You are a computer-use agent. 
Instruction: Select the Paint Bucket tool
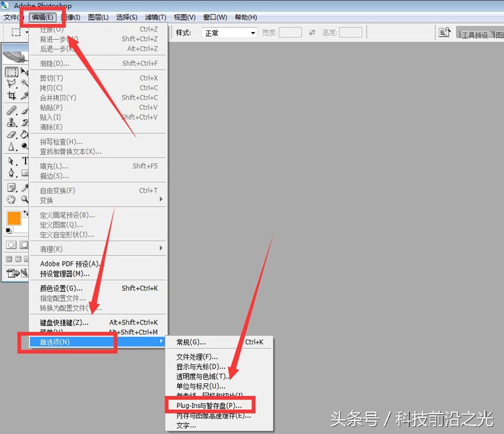click(24, 134)
